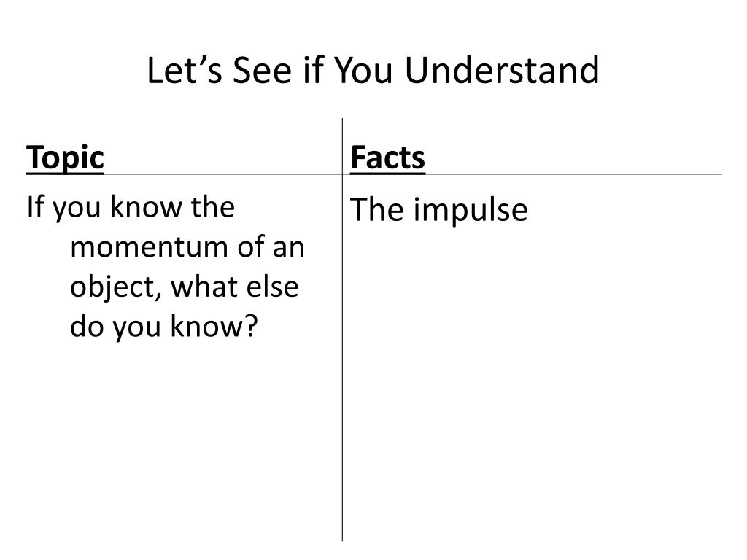The width and height of the screenshot is (747, 560).
Task: Click the words 'of an' after momentum
Action: [x=271, y=248]
